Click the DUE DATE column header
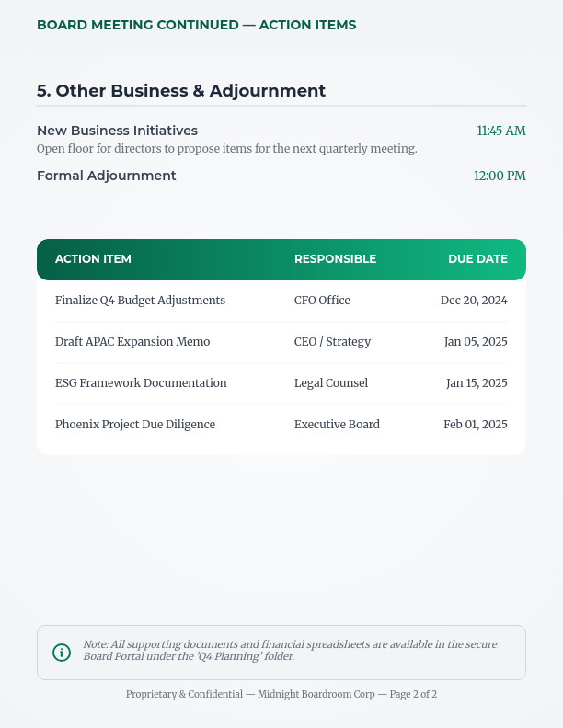The height and width of the screenshot is (728, 563). (477, 259)
